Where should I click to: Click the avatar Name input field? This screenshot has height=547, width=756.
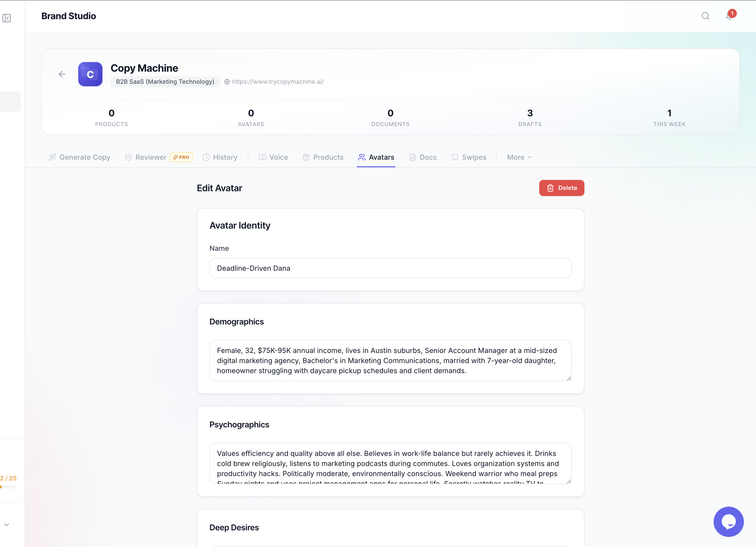390,268
